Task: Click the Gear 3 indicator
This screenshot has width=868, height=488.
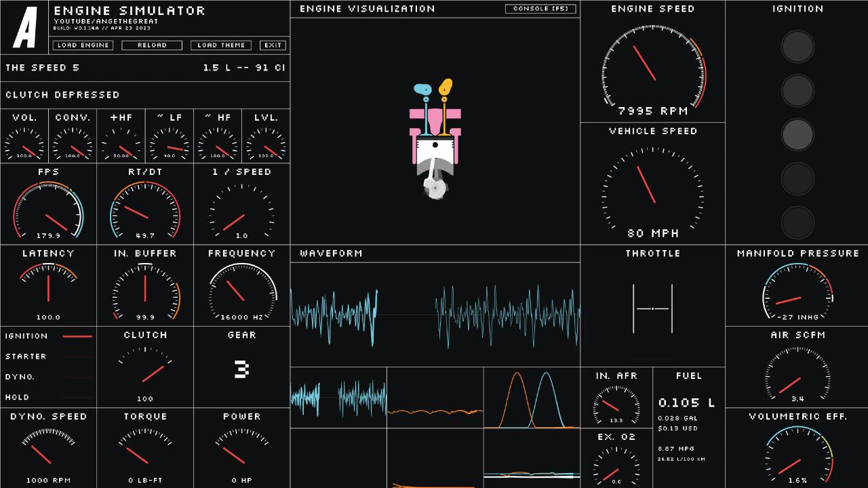Action: point(241,369)
